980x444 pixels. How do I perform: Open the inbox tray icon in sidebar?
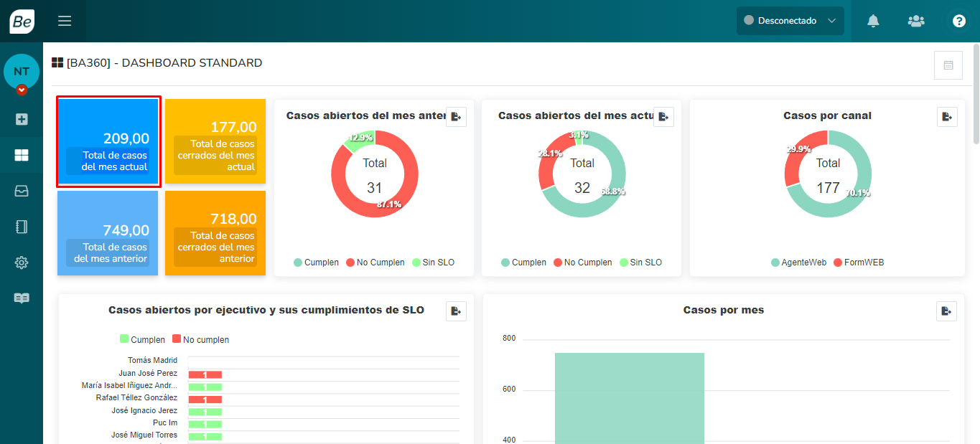[x=22, y=191]
